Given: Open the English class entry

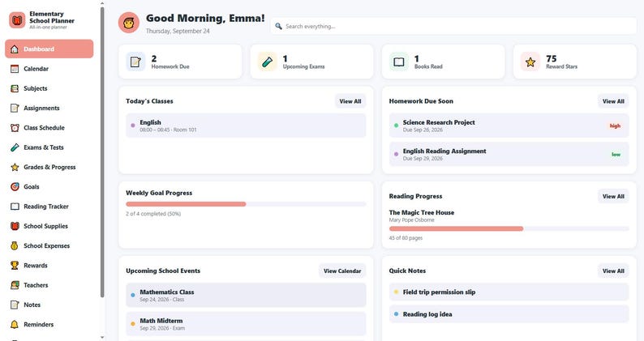Looking at the screenshot, I should [246, 126].
